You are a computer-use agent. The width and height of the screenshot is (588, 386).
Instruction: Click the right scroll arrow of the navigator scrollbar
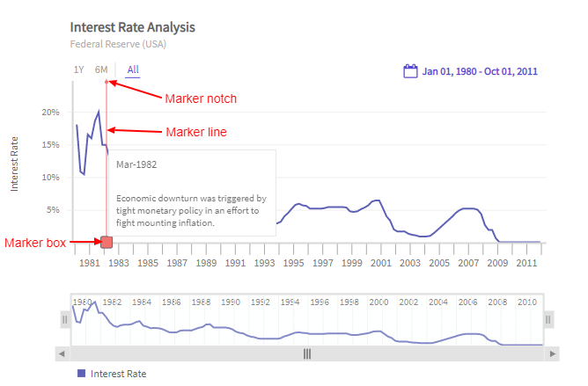(552, 353)
